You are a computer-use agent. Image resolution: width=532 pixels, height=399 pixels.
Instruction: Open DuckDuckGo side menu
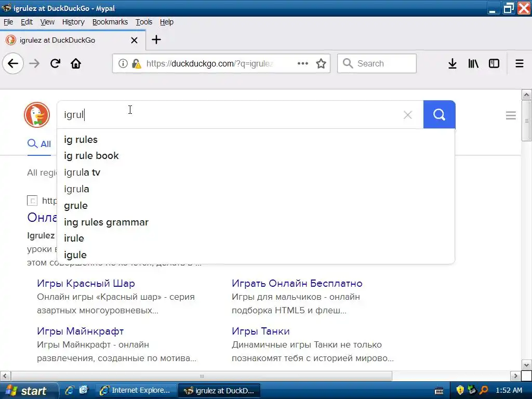point(511,115)
